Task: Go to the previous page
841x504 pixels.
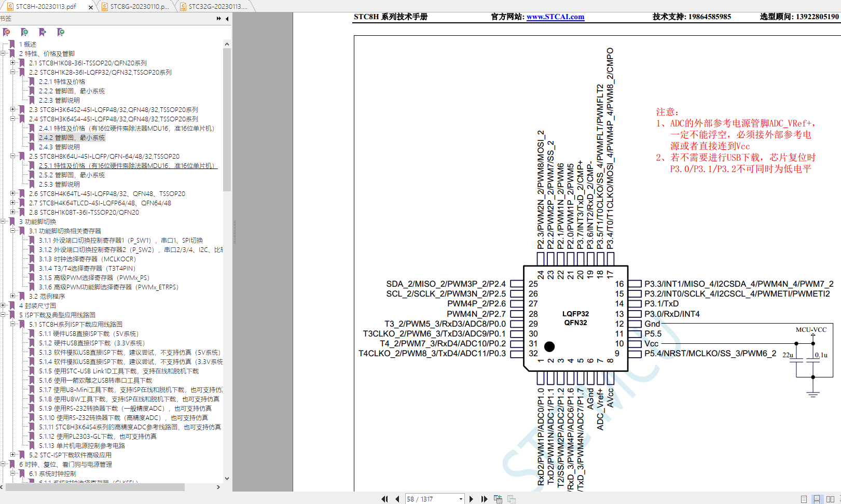Action: pos(397,499)
